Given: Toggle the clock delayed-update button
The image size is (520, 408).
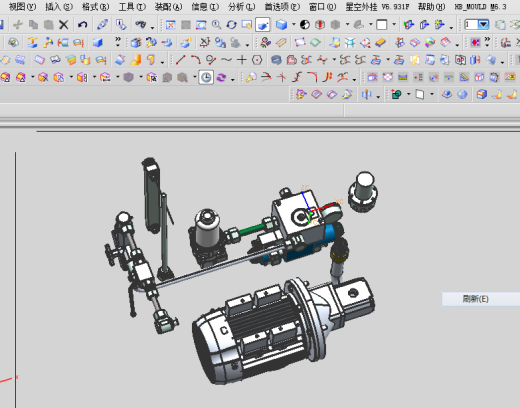Looking at the screenshot, I should (206, 78).
